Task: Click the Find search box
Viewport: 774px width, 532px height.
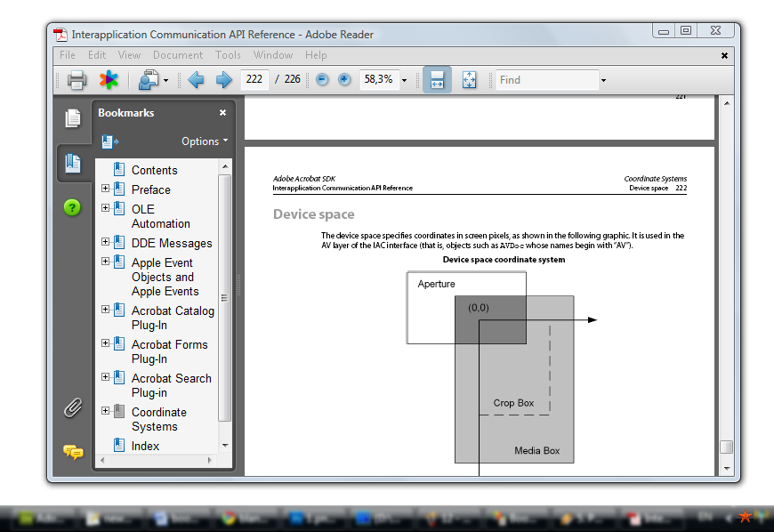Action: pyautogui.click(x=547, y=80)
